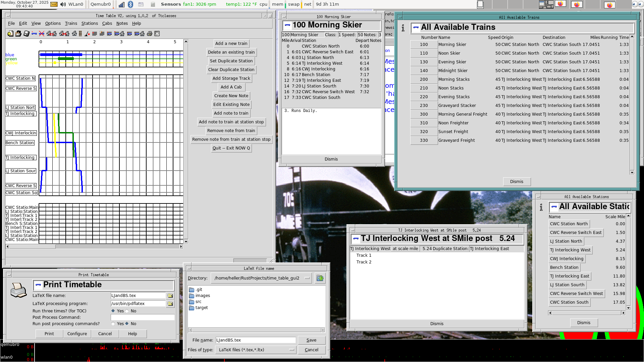
Task: Click the new timetable toolbar icon
Action: [10, 34]
